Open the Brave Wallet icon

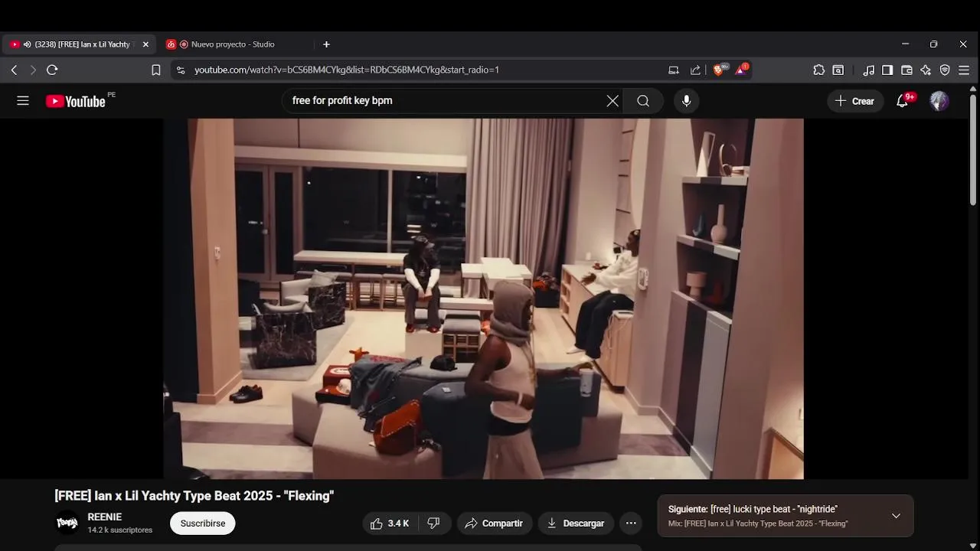(x=906, y=70)
